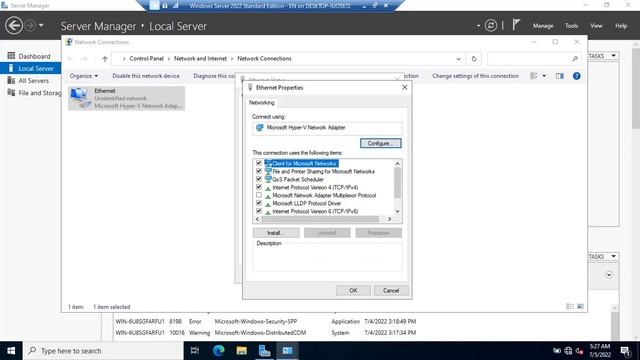Click the horizontal scrollbar right arrow
640x360 pixels.
click(x=389, y=219)
